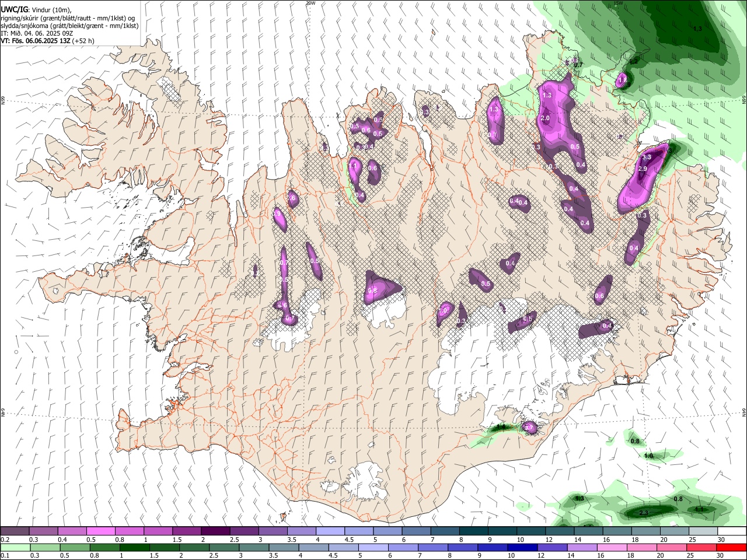Image resolution: width=747 pixels, height=560 pixels.
Task: Click the 'UWC/IG: Vindur (10m),' title line
Action: click(36, 10)
